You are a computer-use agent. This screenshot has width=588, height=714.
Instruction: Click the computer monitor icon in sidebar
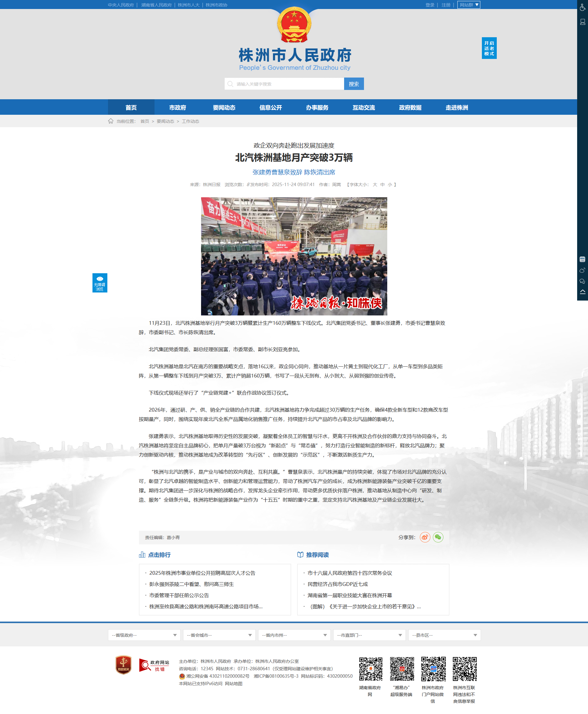582,22
